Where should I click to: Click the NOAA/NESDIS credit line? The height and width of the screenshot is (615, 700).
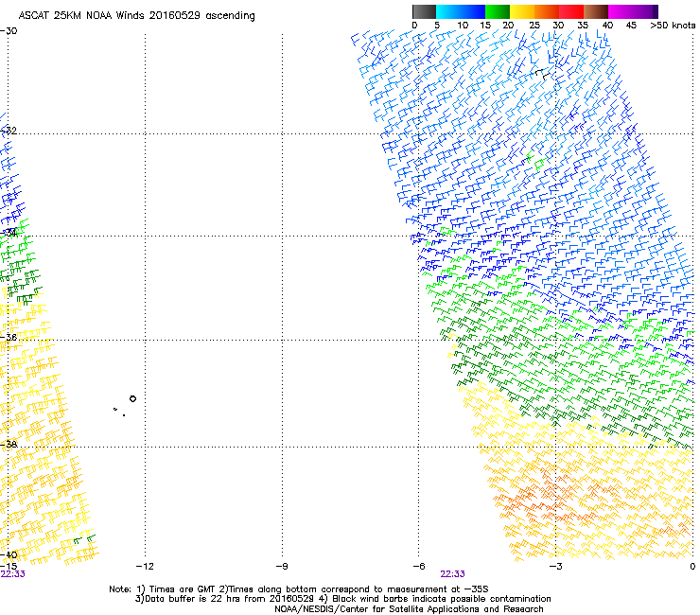tap(409, 609)
